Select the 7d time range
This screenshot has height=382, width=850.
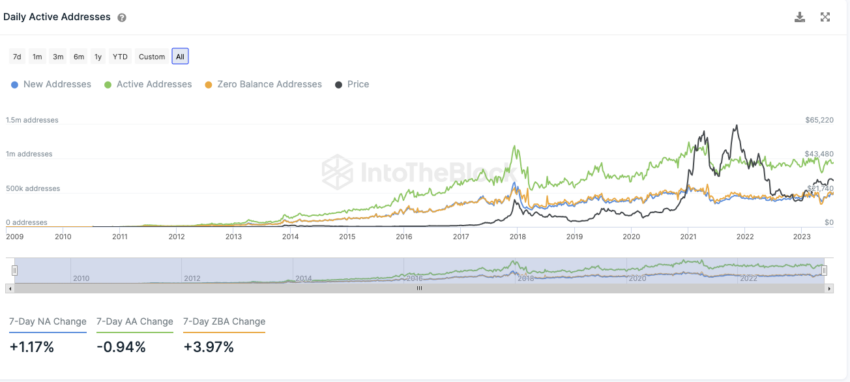(17, 56)
